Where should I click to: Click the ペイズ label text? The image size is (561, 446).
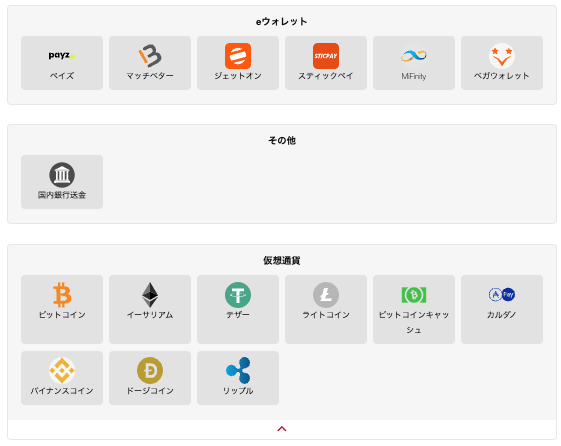click(62, 76)
